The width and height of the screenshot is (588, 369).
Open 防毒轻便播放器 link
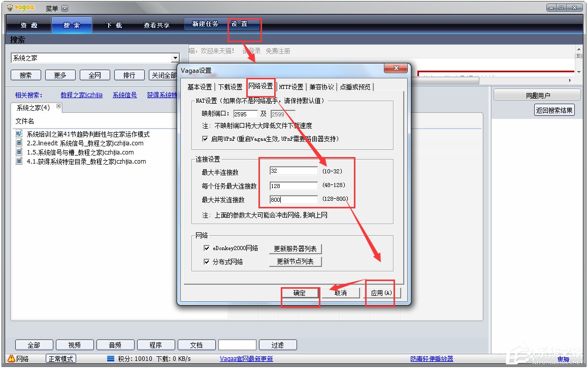[x=432, y=358]
